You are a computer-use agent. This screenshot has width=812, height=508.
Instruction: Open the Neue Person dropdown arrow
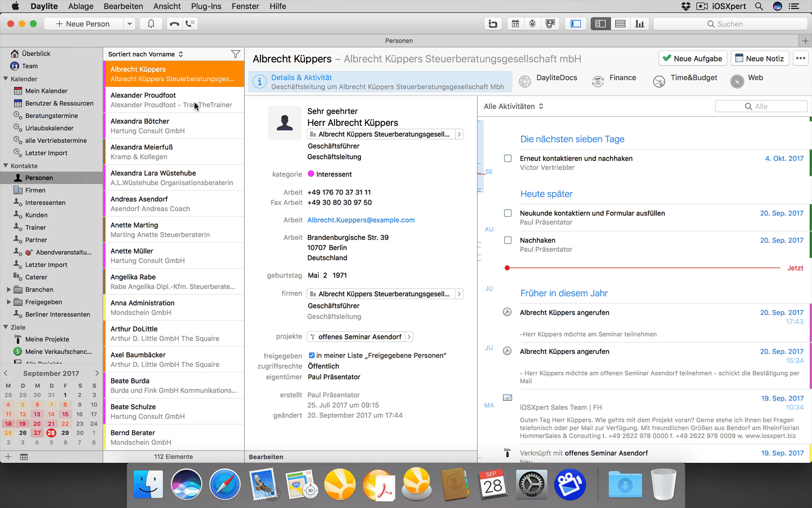coord(129,24)
